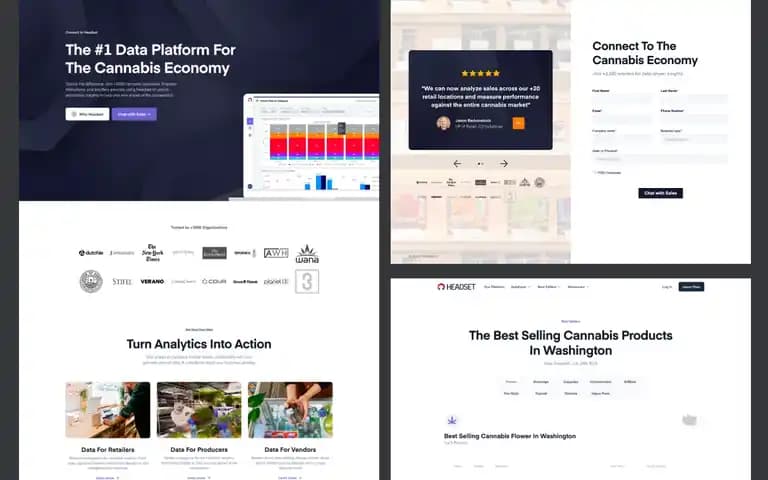Viewport: 768px width, 480px height.
Task: Select the Concentrates category tab
Action: [600, 382]
